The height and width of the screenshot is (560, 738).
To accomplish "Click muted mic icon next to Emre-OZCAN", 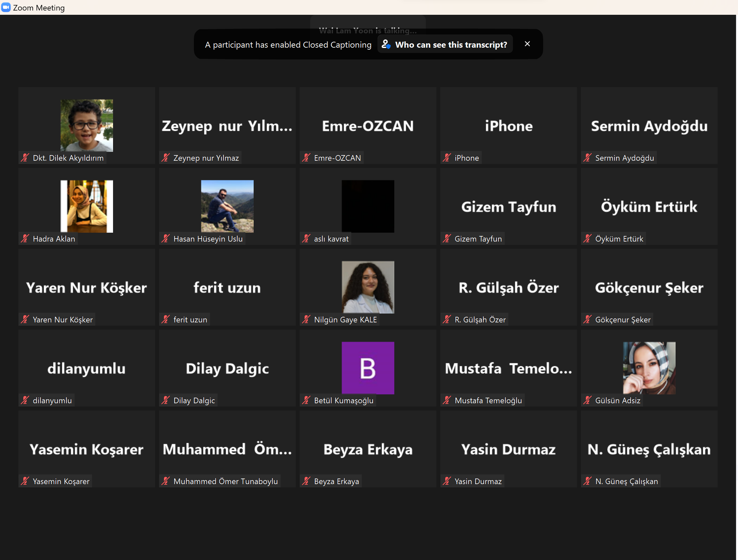I will (306, 158).
